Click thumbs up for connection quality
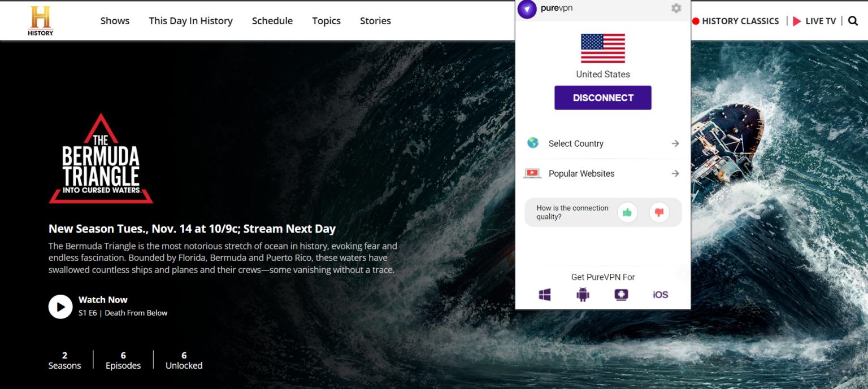 [627, 212]
